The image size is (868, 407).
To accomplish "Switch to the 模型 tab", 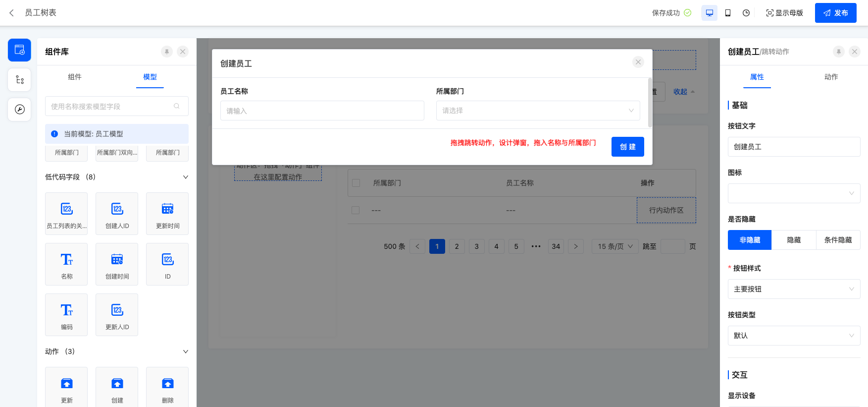I will 150,77.
